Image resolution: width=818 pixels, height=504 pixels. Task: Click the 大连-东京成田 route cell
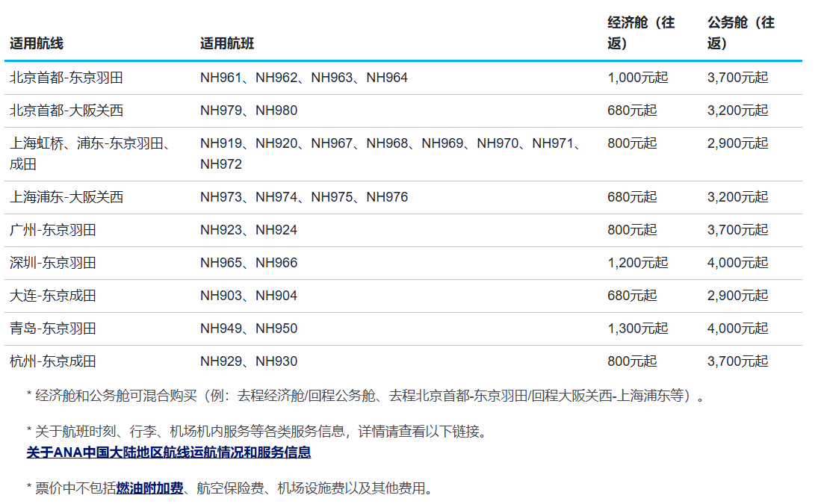(53, 296)
